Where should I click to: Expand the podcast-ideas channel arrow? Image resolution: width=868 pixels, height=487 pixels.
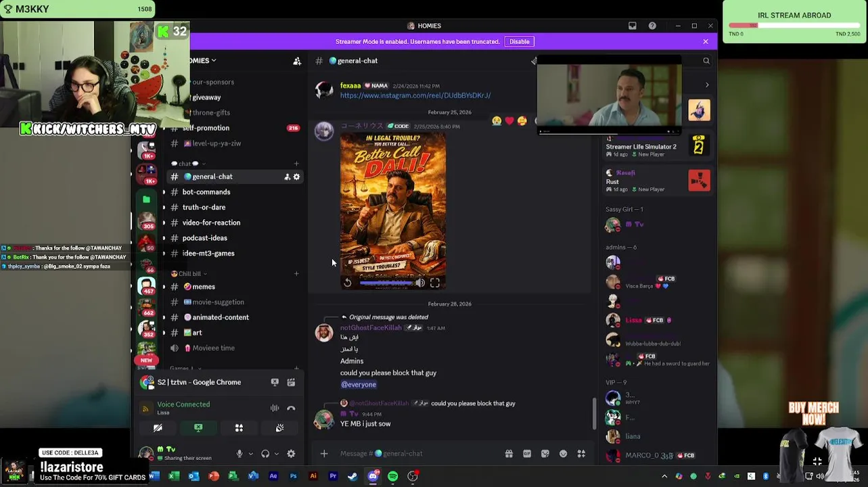tap(164, 238)
